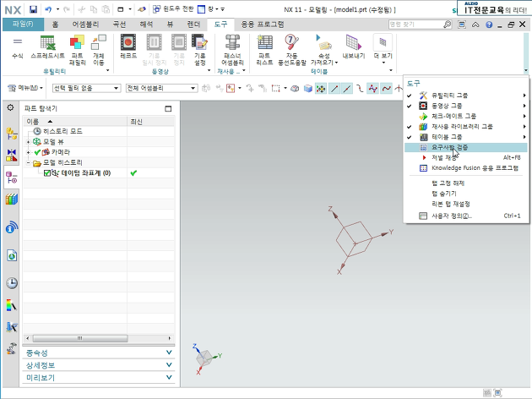
Task: Open 기록 설정 recording settings
Action: 200,50
